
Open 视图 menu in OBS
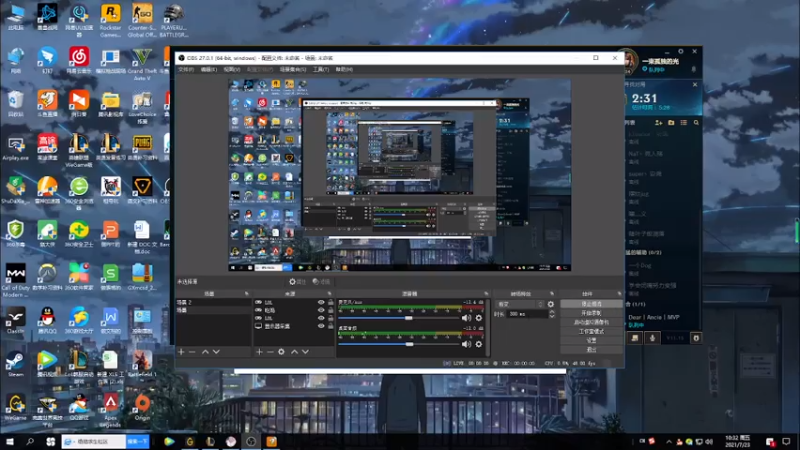[x=231, y=69]
